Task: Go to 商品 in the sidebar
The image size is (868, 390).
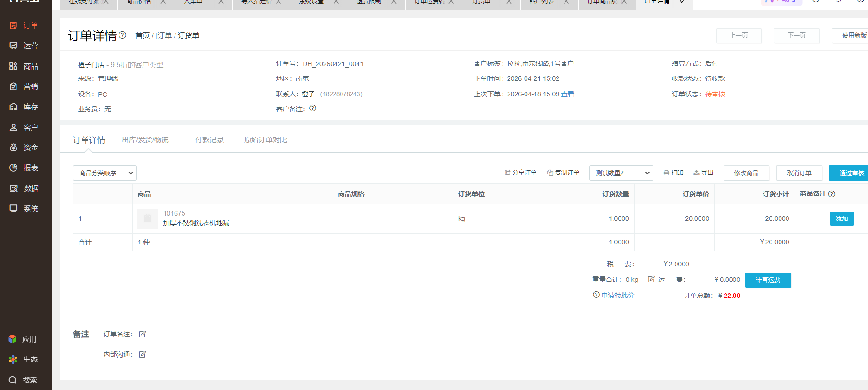Action: (x=24, y=66)
